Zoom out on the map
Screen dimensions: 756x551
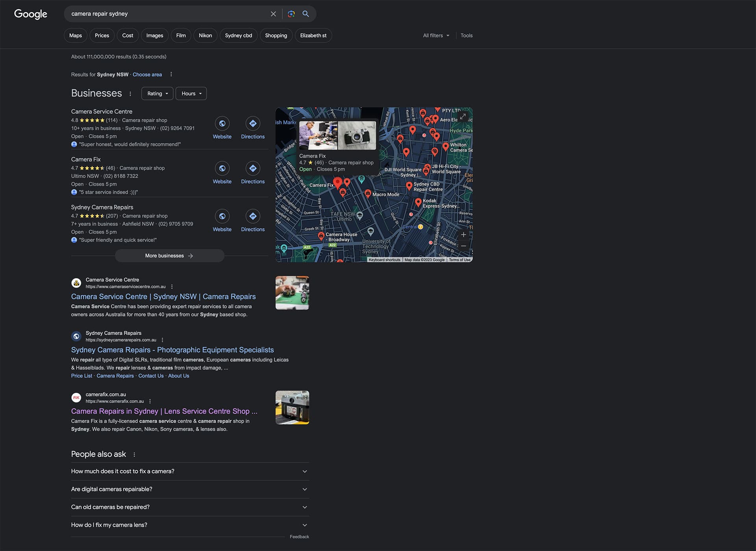463,246
